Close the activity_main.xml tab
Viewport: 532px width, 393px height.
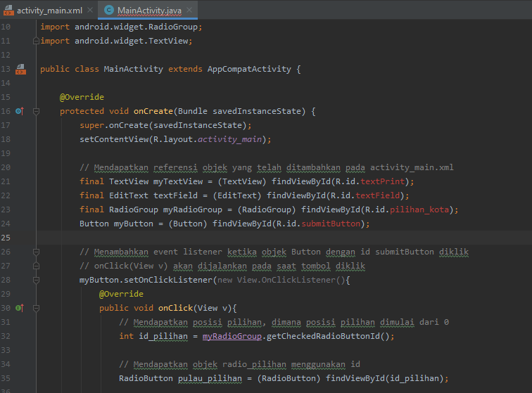(x=90, y=10)
